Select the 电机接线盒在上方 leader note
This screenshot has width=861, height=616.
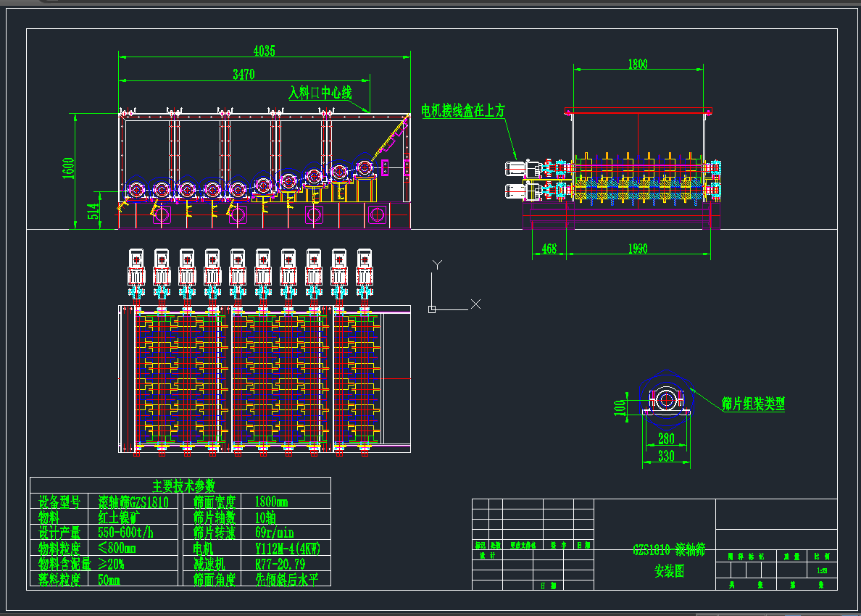pos(463,110)
